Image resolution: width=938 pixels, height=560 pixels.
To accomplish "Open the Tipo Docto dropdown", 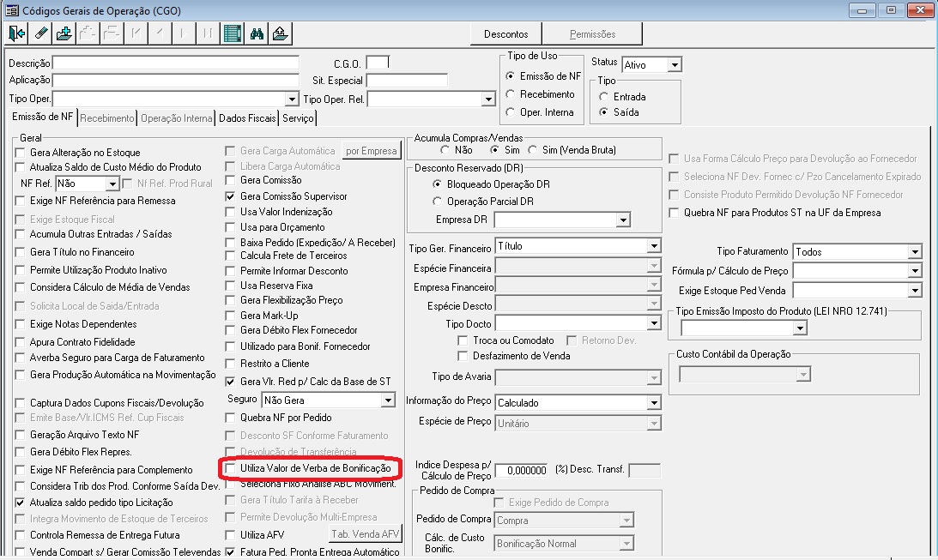I will click(654, 324).
